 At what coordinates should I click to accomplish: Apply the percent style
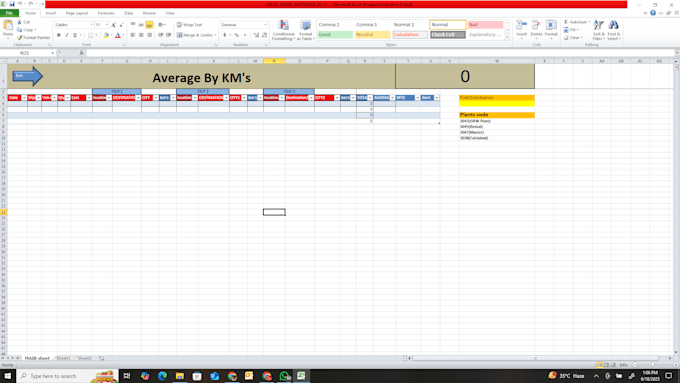237,35
